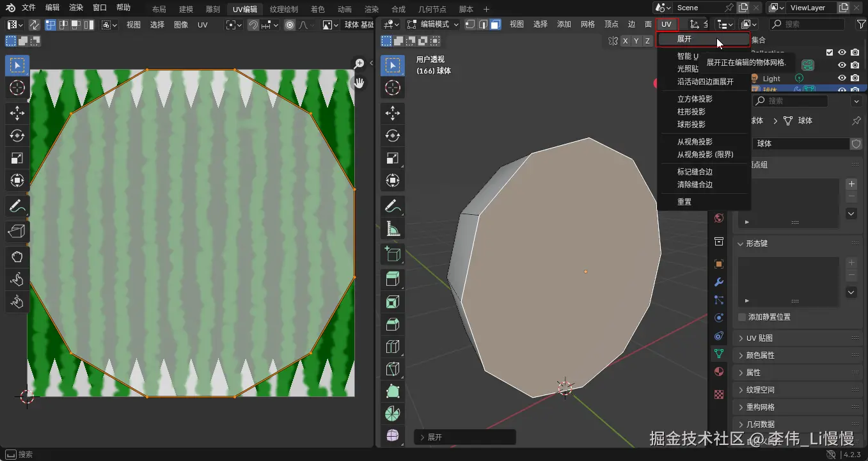Choose 球形投影 from the UV menu

(691, 125)
